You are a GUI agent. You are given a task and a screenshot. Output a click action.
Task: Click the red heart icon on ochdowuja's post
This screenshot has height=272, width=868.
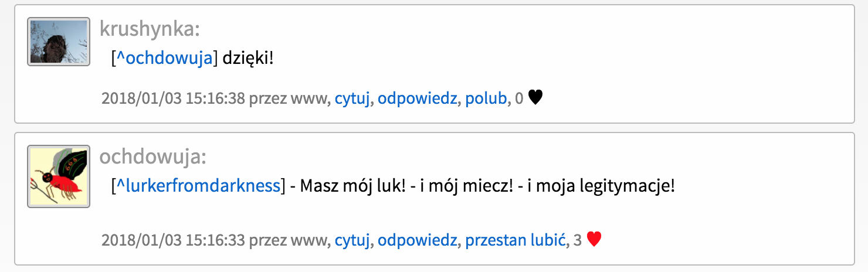pos(594,239)
